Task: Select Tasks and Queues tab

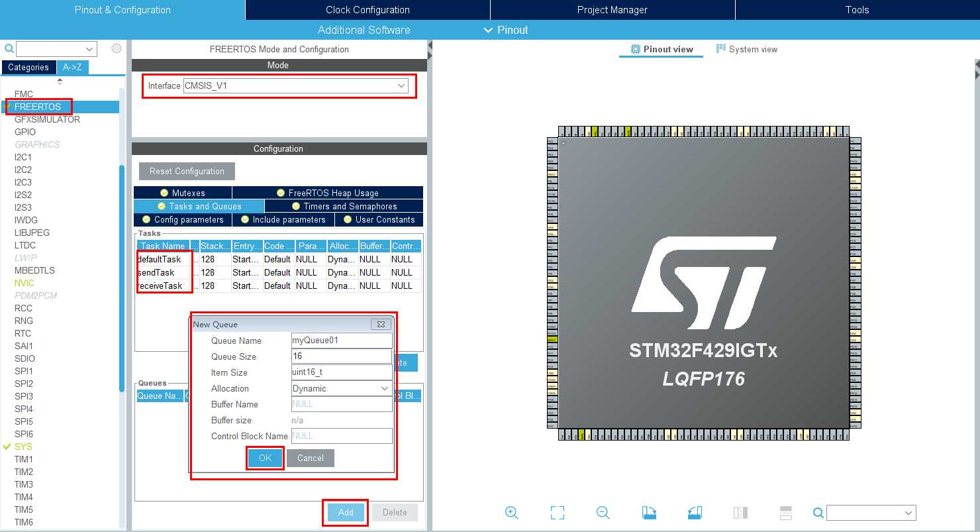Action: coord(199,206)
